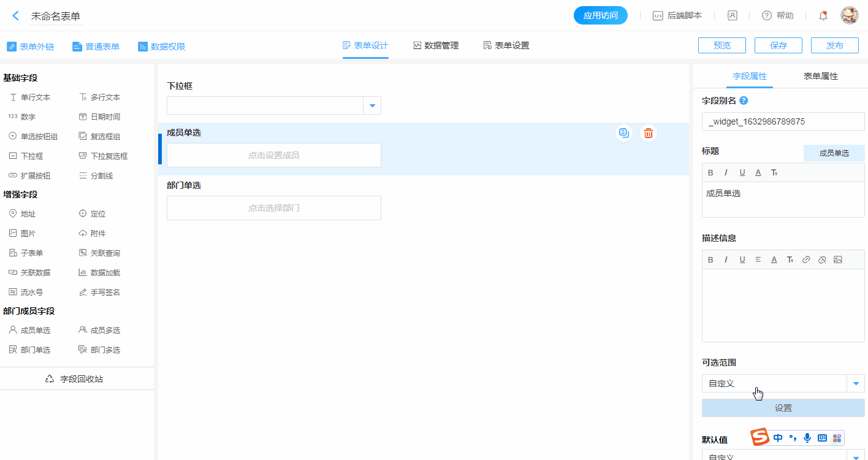Open the 下拉框 field dropdown arrow
868x460 pixels.
pyautogui.click(x=372, y=105)
